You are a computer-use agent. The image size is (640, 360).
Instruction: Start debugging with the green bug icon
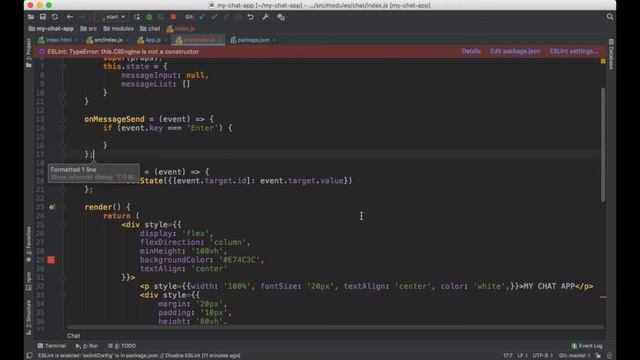click(x=149, y=17)
